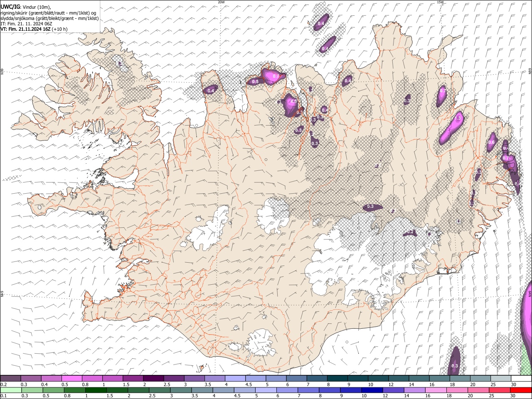Click the bright red swatch after 30, lower legend
Viewport: 532px width, 399px height.
pos(520,390)
